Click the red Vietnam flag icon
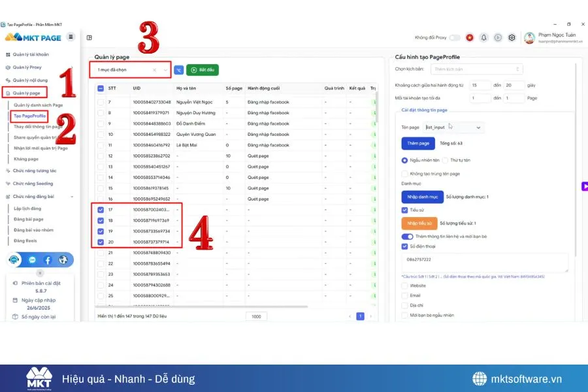This screenshot has height=392, width=588. pyautogui.click(x=470, y=37)
